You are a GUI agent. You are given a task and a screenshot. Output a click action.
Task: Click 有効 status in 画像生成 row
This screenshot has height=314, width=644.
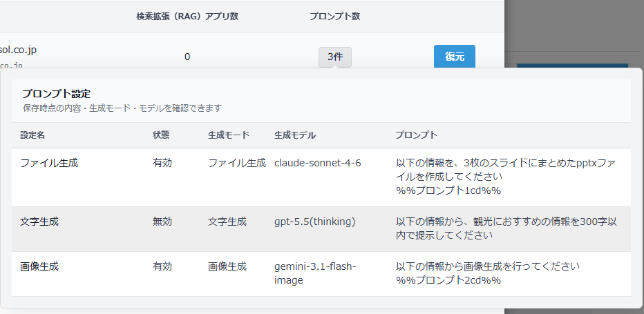tap(162, 266)
